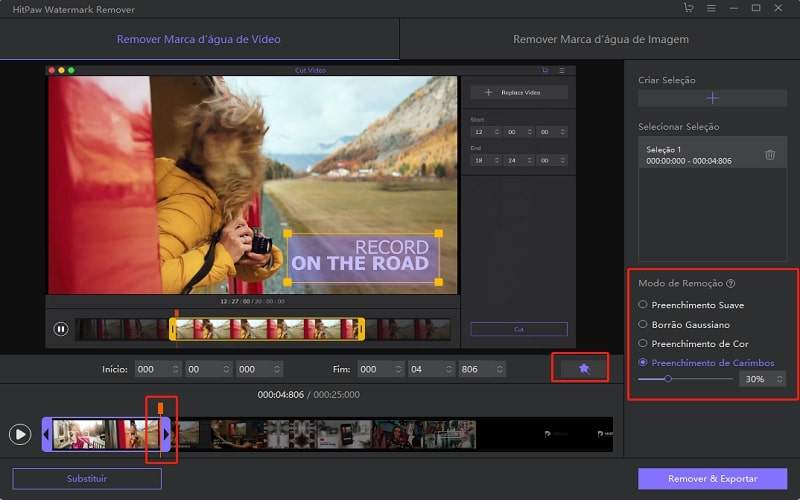Click the Início hours stepper field
The image size is (800, 500).
[x=158, y=369]
